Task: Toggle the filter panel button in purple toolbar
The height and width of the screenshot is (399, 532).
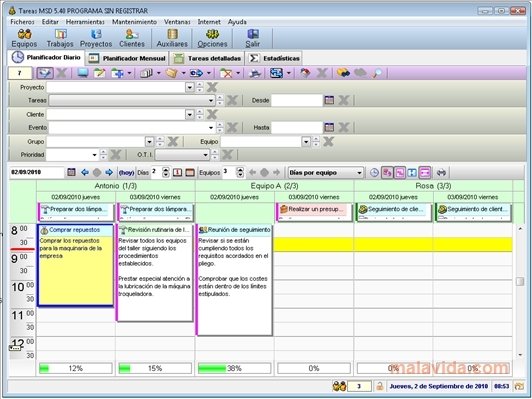Action: tap(45, 73)
